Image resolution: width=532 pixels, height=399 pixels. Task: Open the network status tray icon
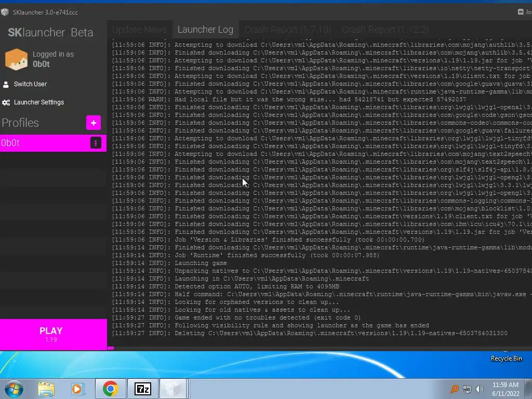(467, 389)
